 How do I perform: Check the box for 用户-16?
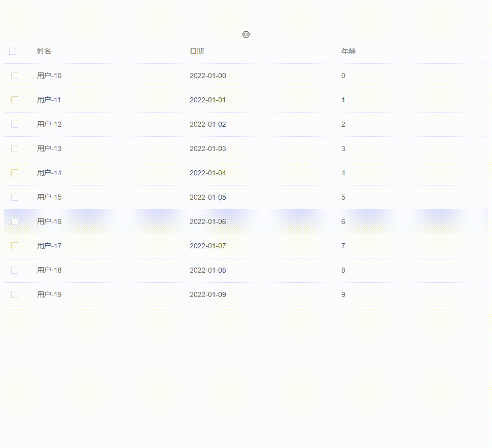click(15, 221)
